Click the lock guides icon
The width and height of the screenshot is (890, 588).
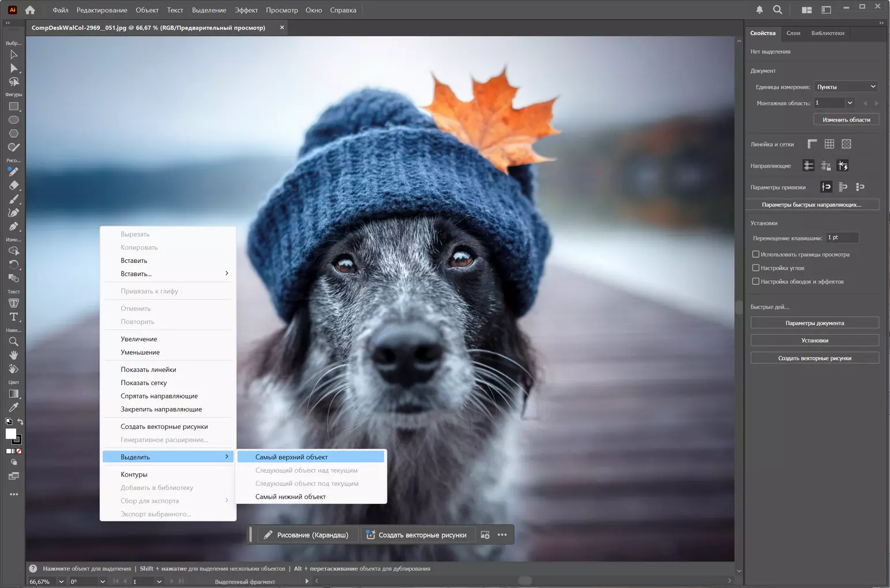pyautogui.click(x=826, y=166)
